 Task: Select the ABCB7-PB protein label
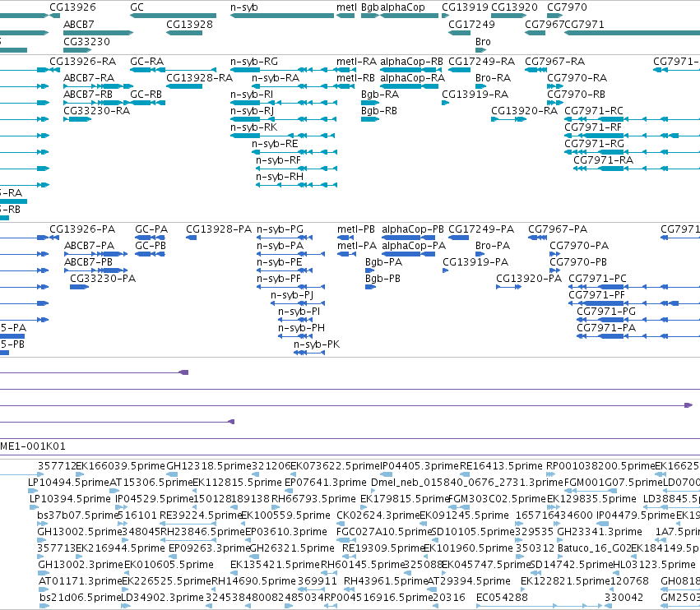88,262
